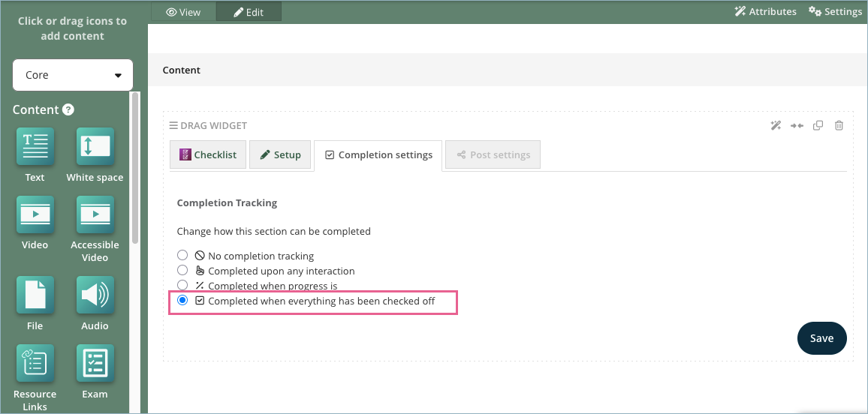Duplicate the widget with copy icon
Image resolution: width=868 pixels, height=414 pixels.
pos(818,125)
